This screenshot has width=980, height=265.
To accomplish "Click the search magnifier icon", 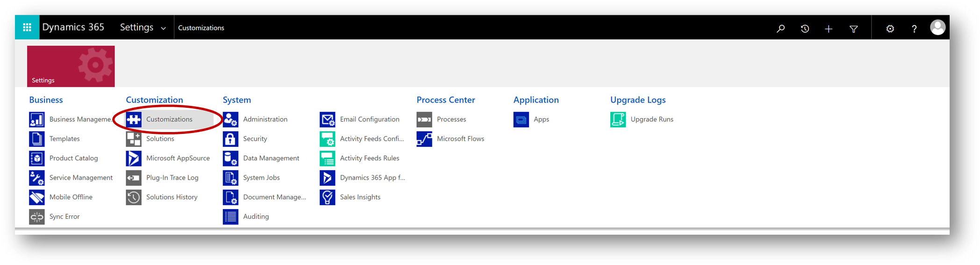I will pos(780,28).
